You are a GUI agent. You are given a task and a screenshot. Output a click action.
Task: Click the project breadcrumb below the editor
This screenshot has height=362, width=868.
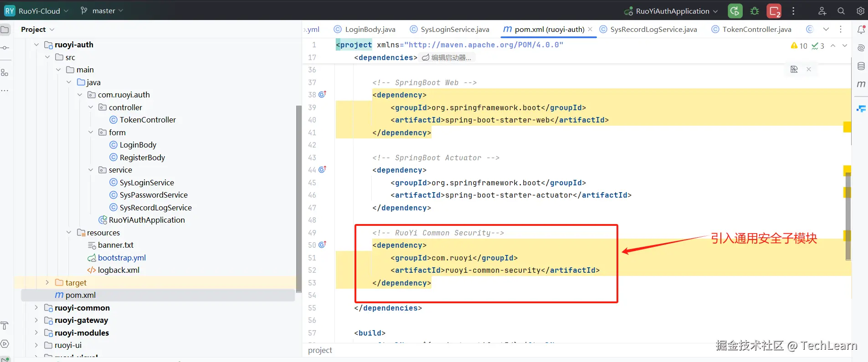point(320,350)
